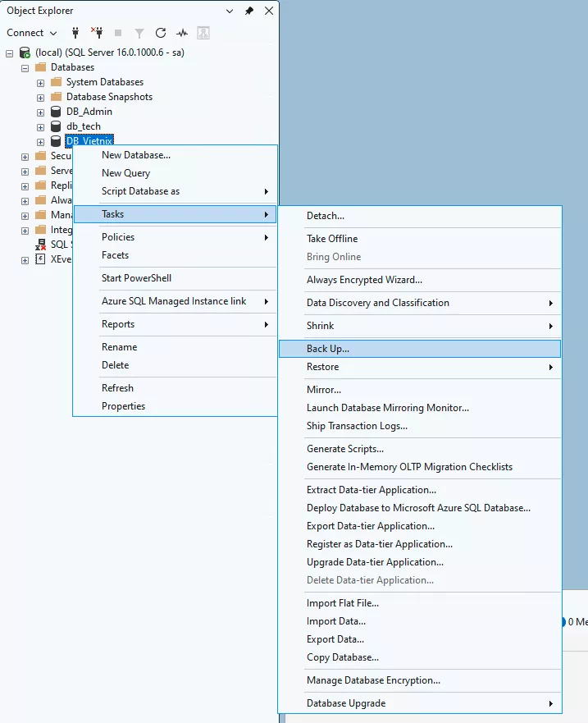
Task: Select the Databases folder icon
Action: (40, 67)
